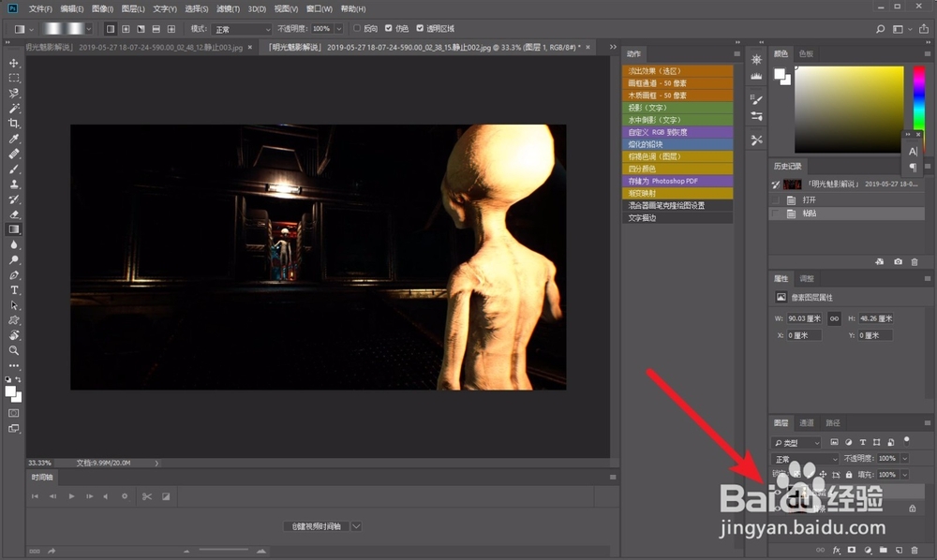Toggle the 反向 checkbox

coord(357,28)
